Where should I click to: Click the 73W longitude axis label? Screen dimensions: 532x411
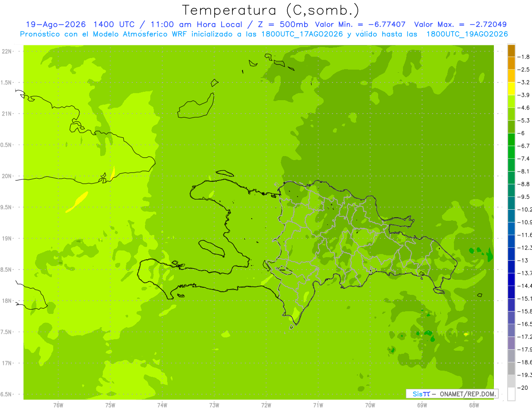pyautogui.click(x=214, y=405)
